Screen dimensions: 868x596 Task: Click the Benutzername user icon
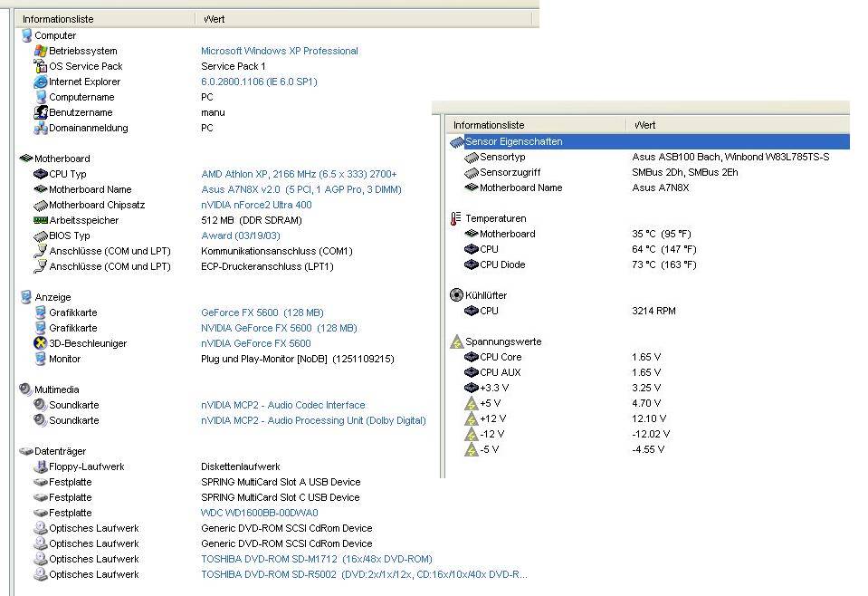41,112
